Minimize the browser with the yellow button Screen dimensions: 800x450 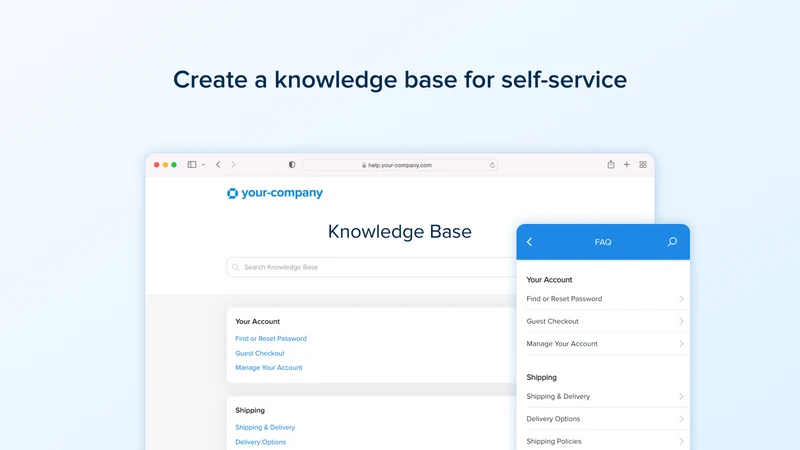pyautogui.click(x=165, y=165)
